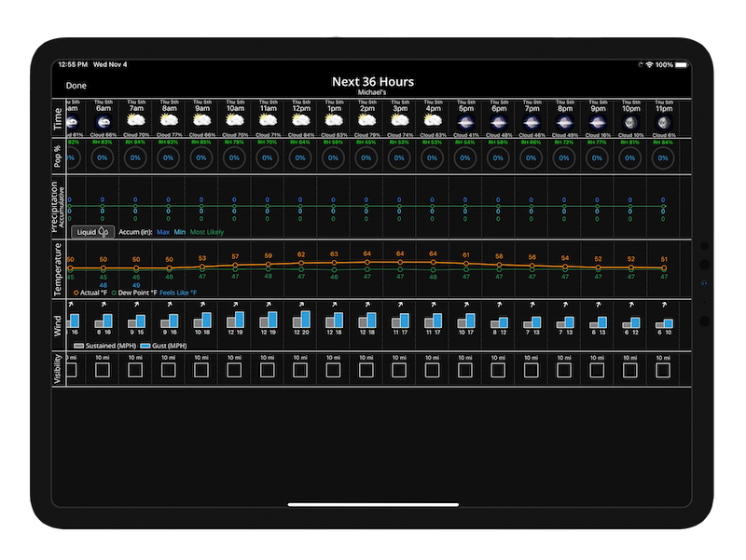Click the Feels Like °F legend label

click(x=178, y=293)
